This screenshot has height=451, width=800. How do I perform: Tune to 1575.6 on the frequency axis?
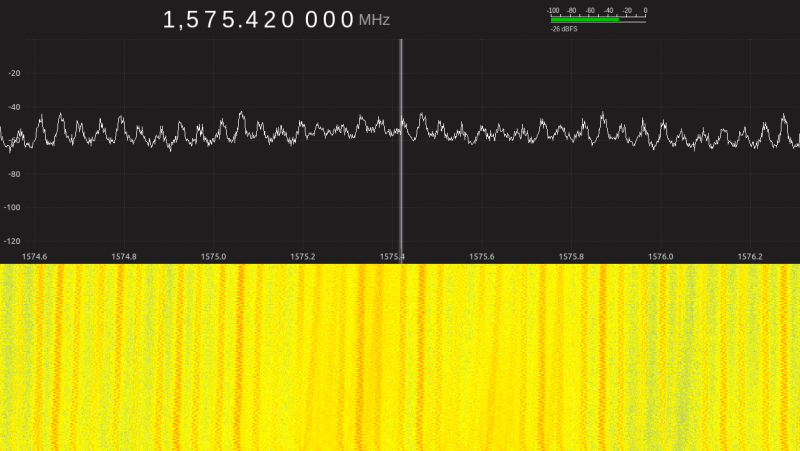point(481,256)
